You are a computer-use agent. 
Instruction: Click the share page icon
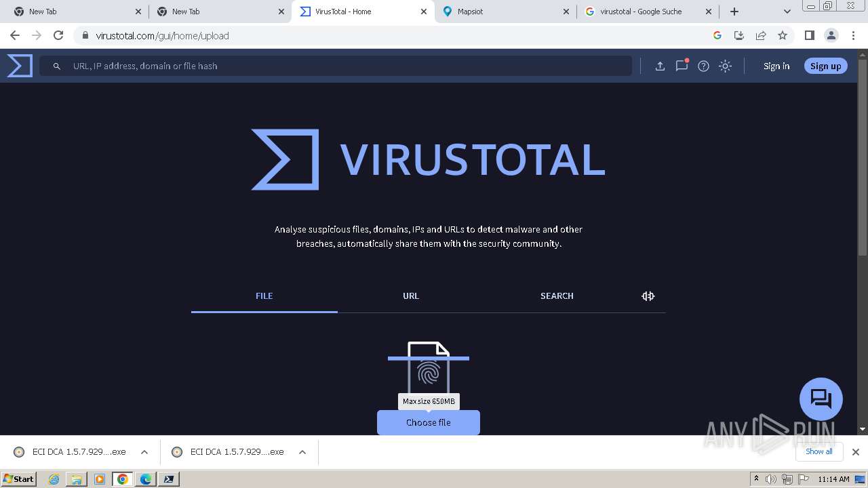[761, 35]
